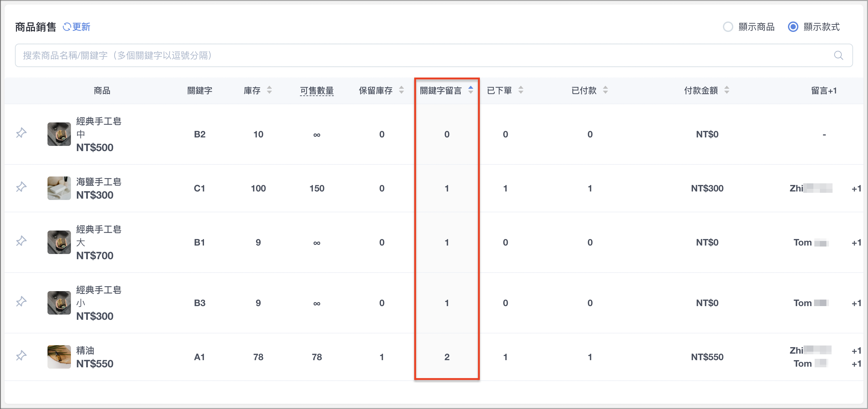Click Zhi commenter in the A1 row

click(811, 350)
